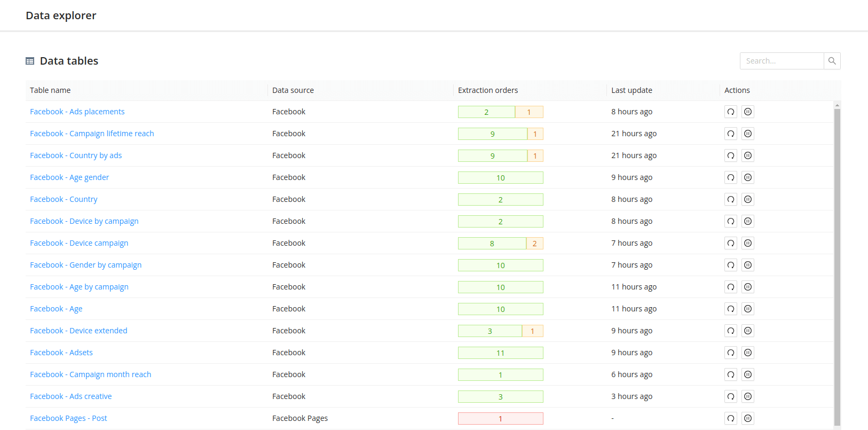The image size is (868, 430).
Task: Click the green bar 11 for Facebook - Adsets
Action: point(500,353)
